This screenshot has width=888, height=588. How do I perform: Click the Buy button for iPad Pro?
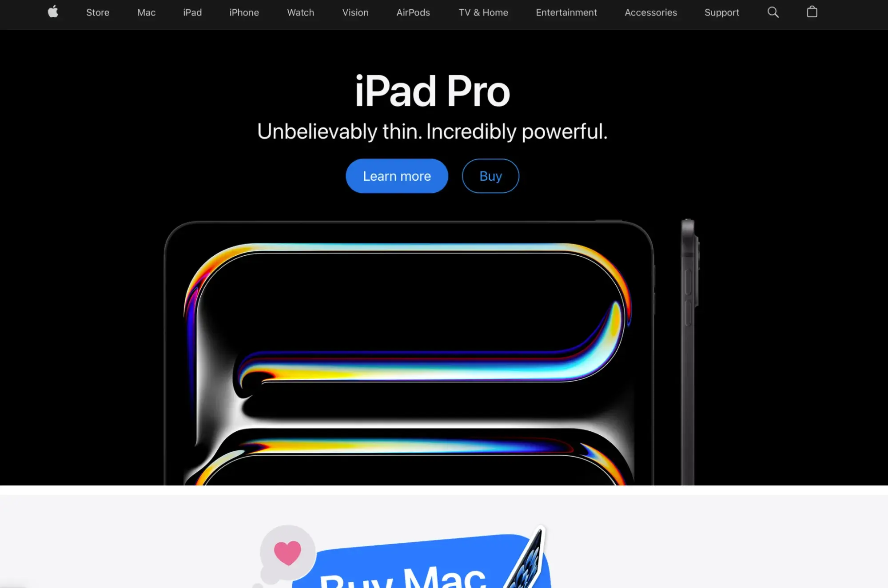491,175
